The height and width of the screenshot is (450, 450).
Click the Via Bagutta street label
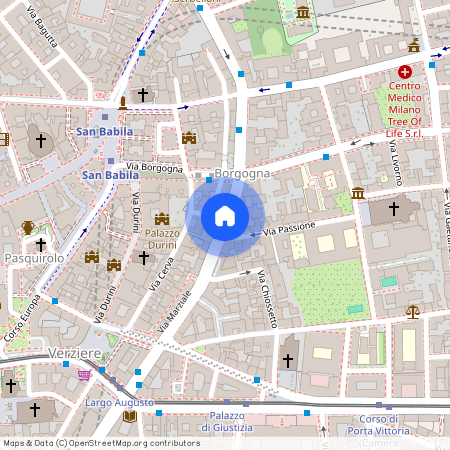click(42, 27)
